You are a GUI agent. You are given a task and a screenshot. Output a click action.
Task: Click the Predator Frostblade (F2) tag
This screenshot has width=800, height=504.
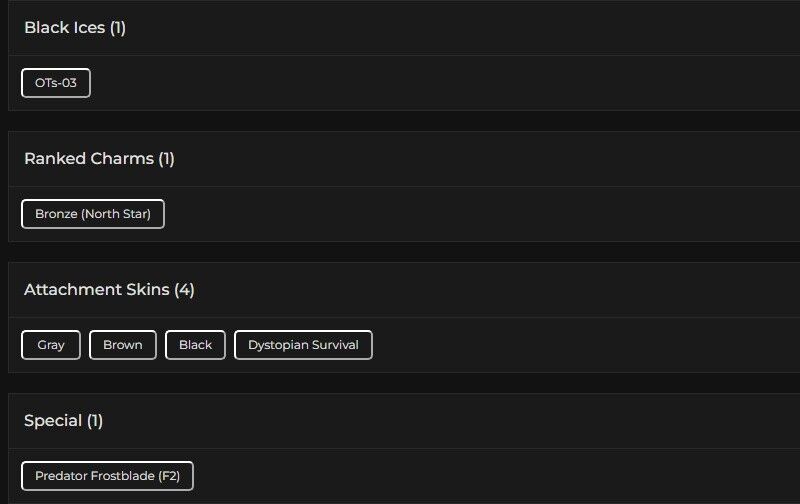107,476
